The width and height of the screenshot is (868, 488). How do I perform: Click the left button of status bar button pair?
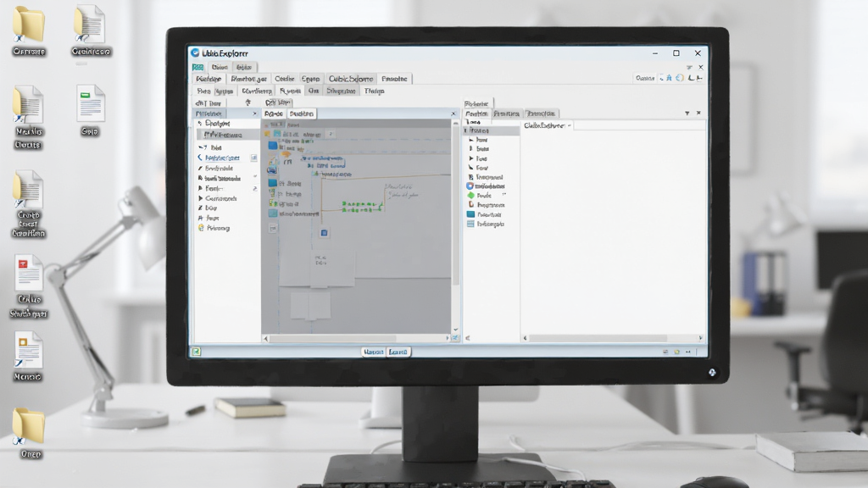click(373, 352)
